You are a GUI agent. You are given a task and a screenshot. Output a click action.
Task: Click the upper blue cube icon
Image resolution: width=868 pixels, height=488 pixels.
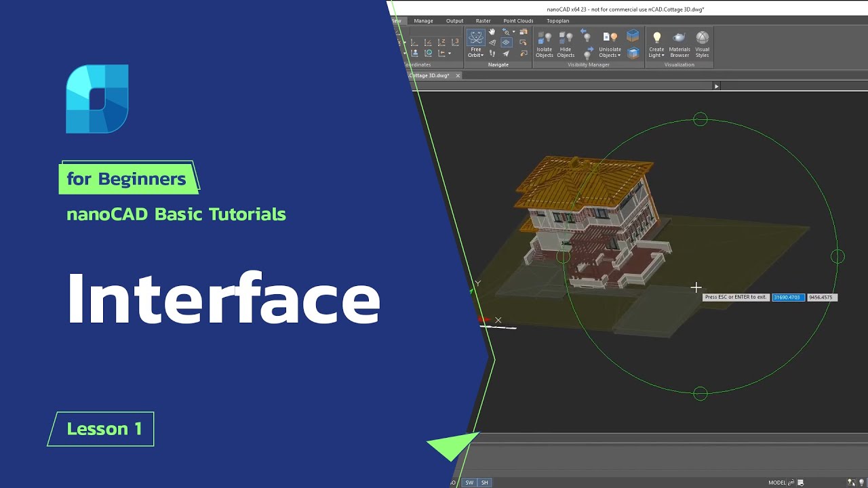click(x=633, y=35)
